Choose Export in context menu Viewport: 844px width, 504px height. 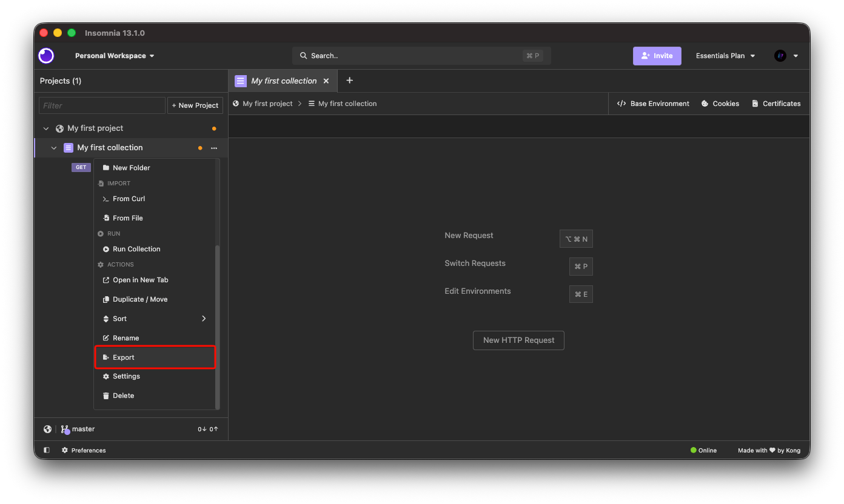155,357
